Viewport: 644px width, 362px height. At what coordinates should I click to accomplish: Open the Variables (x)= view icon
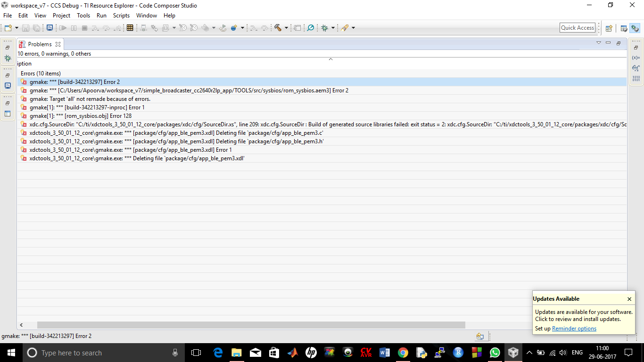point(636,58)
